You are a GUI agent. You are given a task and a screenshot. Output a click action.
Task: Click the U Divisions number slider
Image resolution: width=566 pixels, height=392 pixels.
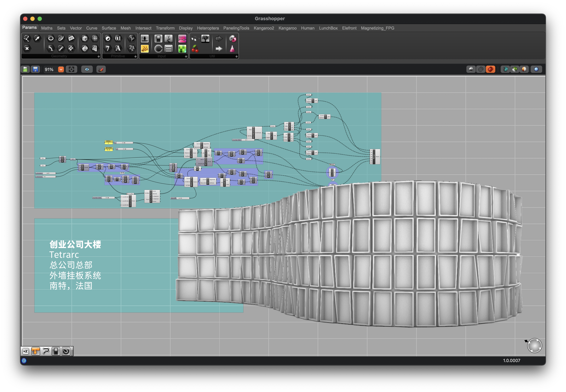46,173
